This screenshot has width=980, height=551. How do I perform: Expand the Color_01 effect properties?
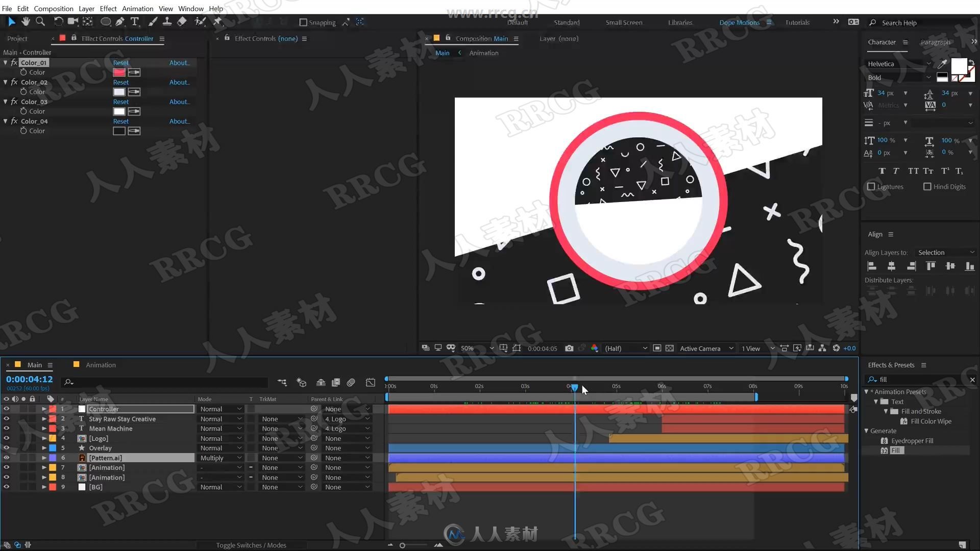[x=7, y=62]
